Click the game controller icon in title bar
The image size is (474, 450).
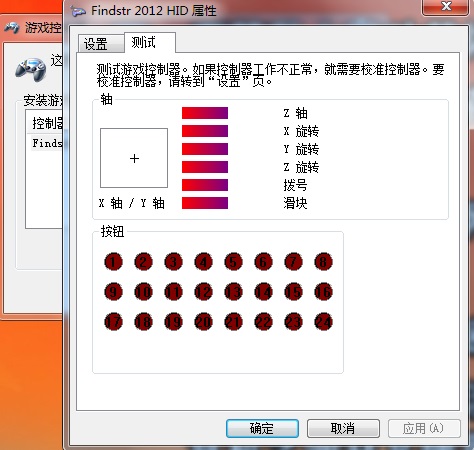[x=79, y=11]
